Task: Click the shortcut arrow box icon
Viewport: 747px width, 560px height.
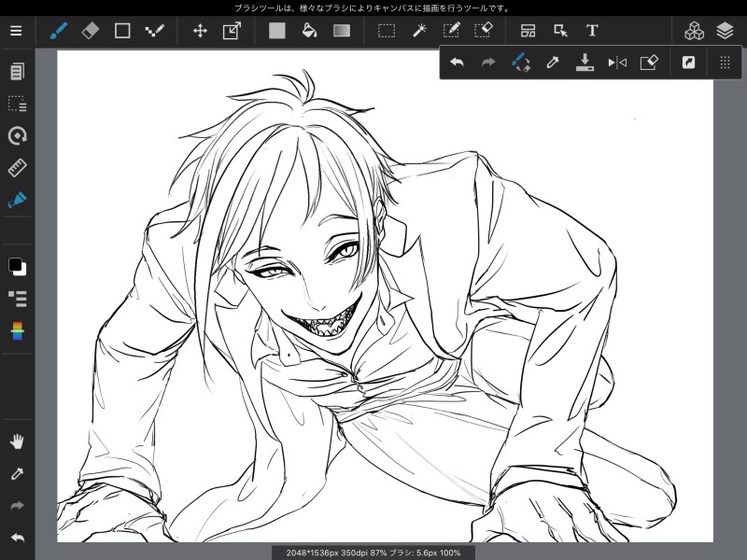Action: 688,63
